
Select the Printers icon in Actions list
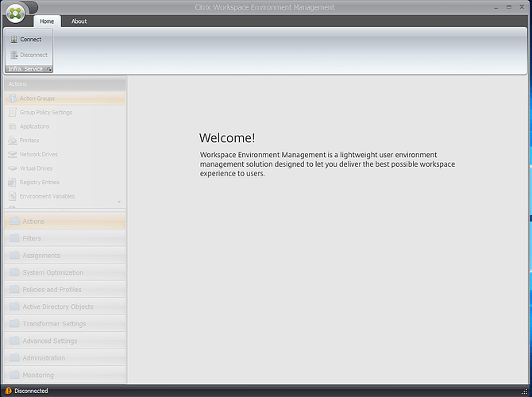pos(13,141)
